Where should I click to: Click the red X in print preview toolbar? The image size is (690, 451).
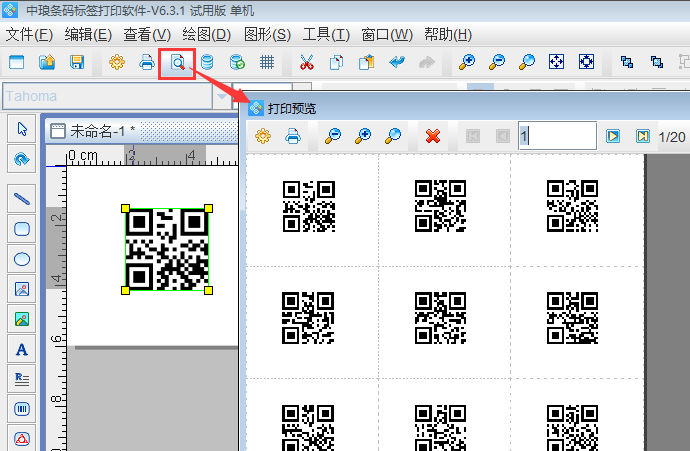(433, 135)
